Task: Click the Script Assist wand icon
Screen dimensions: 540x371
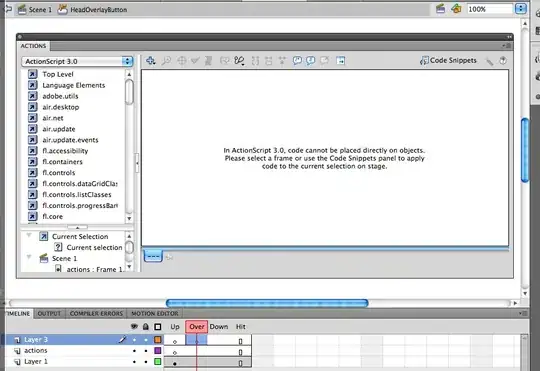Action: click(x=489, y=61)
